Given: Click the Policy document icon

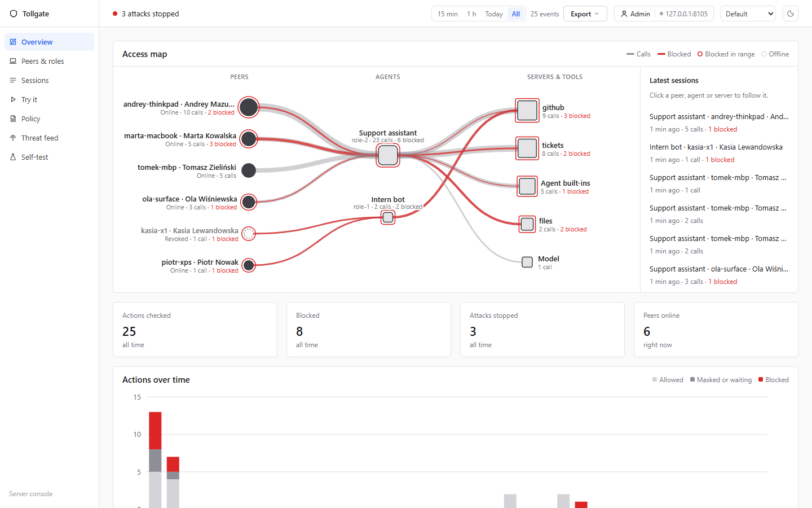Looking at the screenshot, I should (x=13, y=119).
